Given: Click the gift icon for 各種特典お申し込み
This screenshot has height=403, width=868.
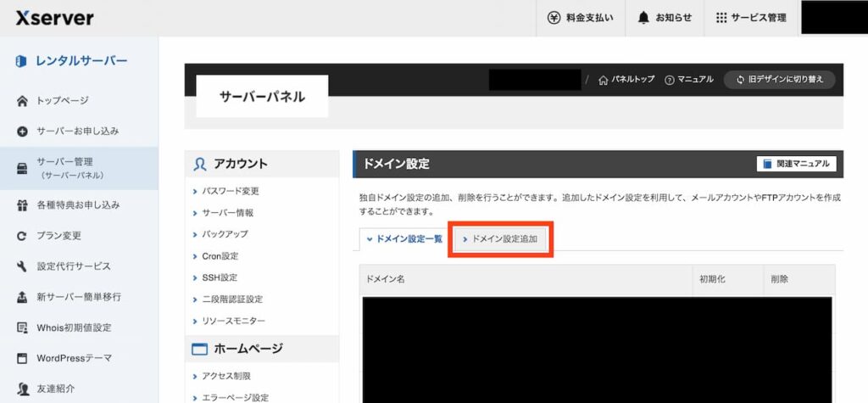Looking at the screenshot, I should [23, 205].
